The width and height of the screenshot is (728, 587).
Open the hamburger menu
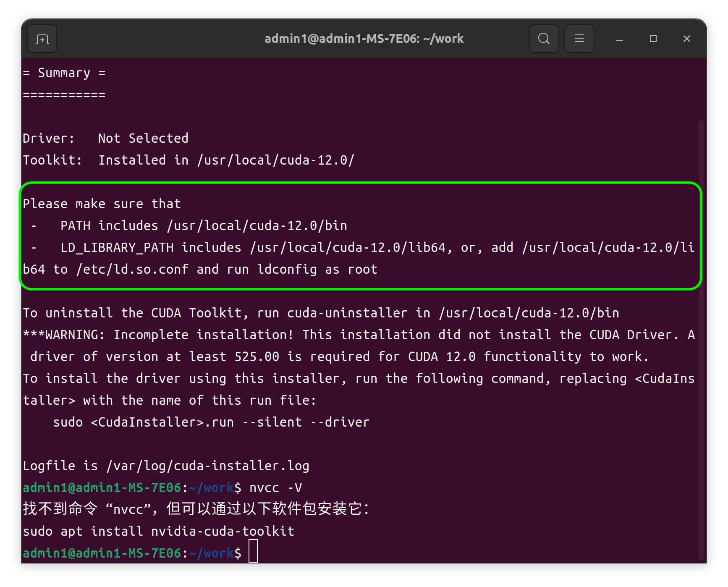579,39
